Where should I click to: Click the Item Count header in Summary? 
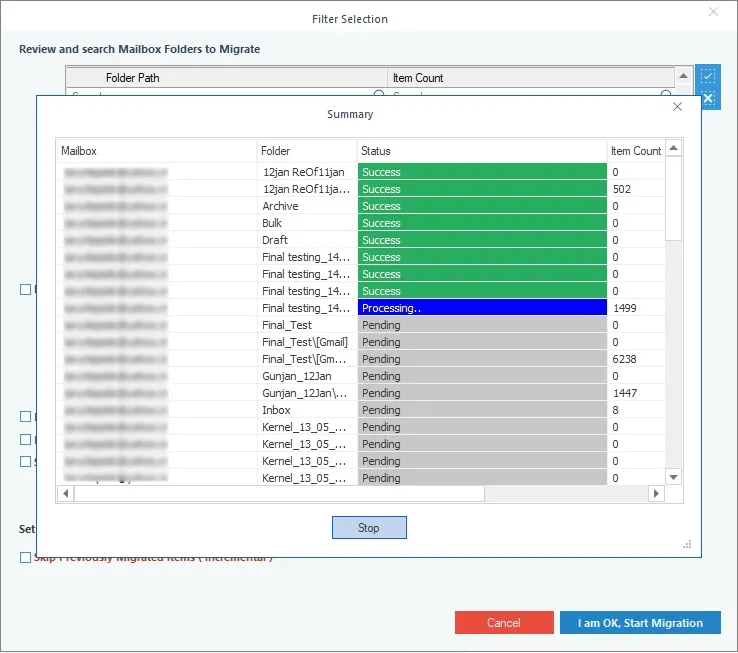(x=636, y=151)
